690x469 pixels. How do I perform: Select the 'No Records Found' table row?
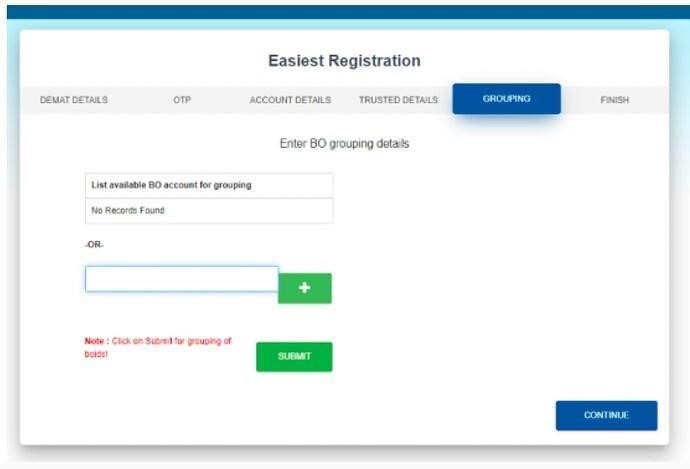pyautogui.click(x=209, y=211)
